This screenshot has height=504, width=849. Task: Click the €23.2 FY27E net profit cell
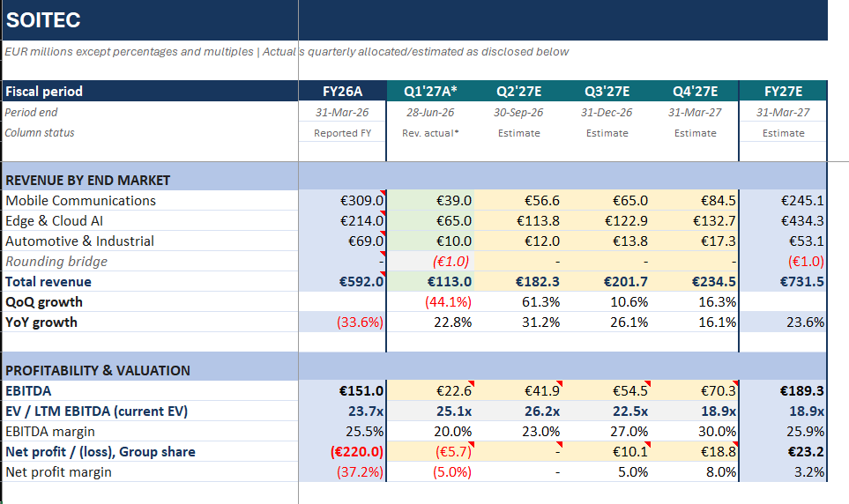(783, 451)
